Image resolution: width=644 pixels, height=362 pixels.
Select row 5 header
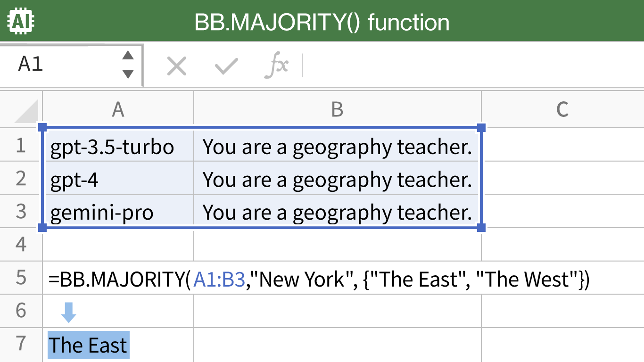tap(21, 277)
